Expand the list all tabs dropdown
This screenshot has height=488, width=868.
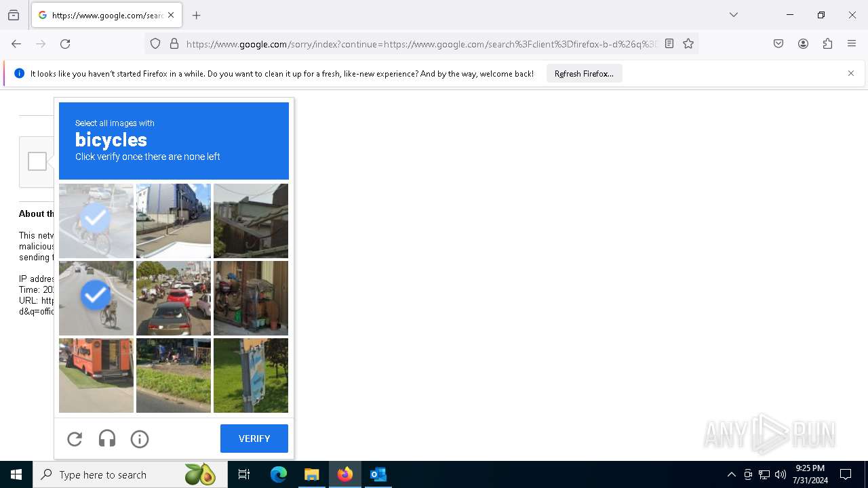pos(734,15)
